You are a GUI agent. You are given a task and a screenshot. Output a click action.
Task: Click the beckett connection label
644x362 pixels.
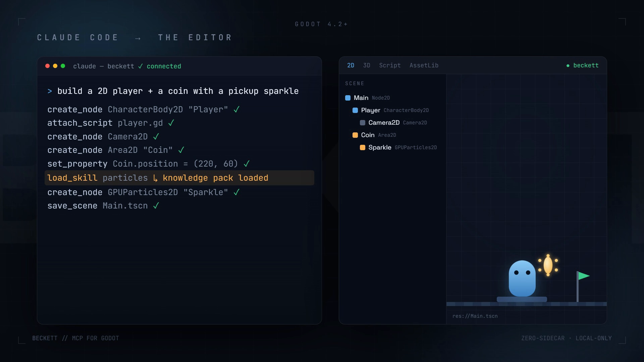click(x=586, y=65)
